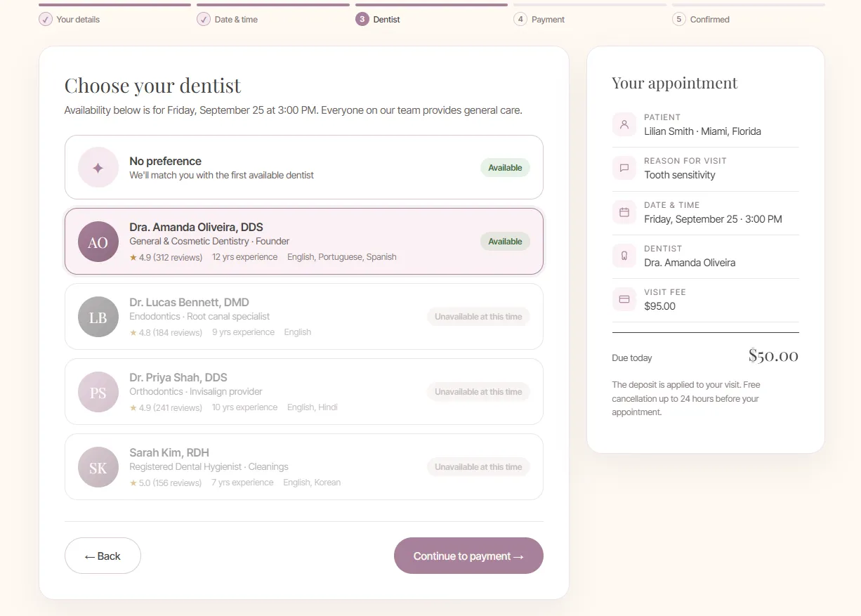Select the No preference dentist option
This screenshot has width=861, height=616.
click(x=304, y=167)
